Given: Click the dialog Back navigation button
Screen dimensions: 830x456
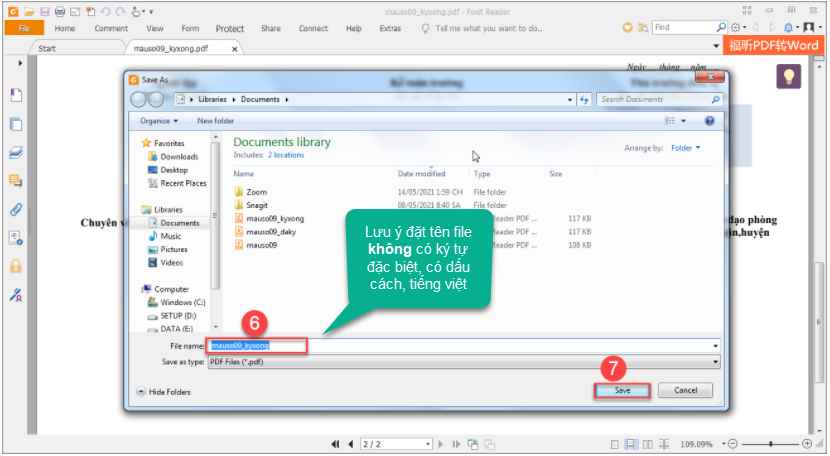Looking at the screenshot, I should (x=138, y=99).
